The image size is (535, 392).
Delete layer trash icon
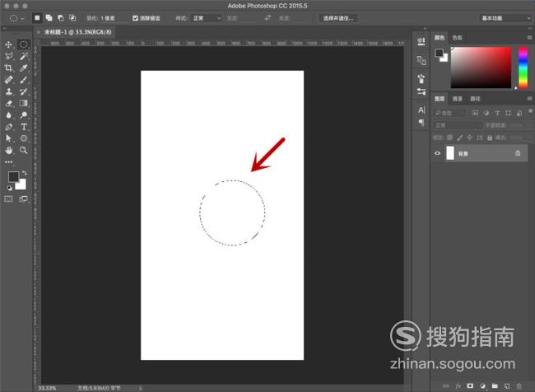519,386
